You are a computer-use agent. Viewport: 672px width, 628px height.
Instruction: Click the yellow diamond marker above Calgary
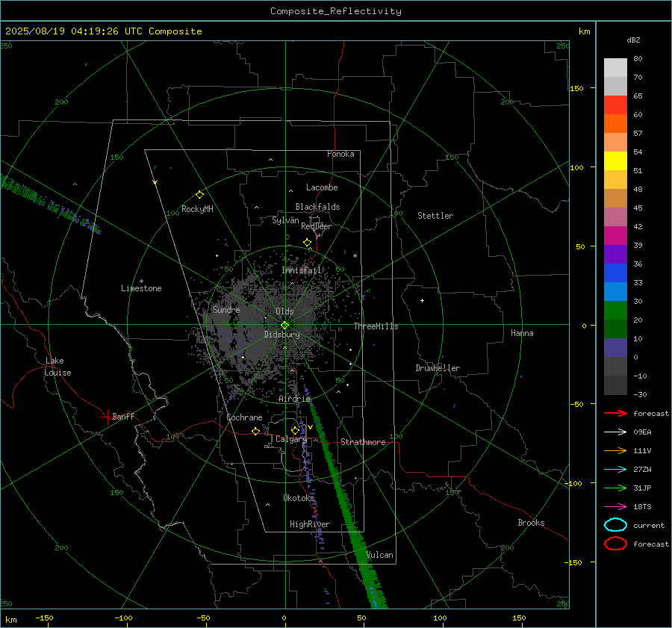click(295, 430)
